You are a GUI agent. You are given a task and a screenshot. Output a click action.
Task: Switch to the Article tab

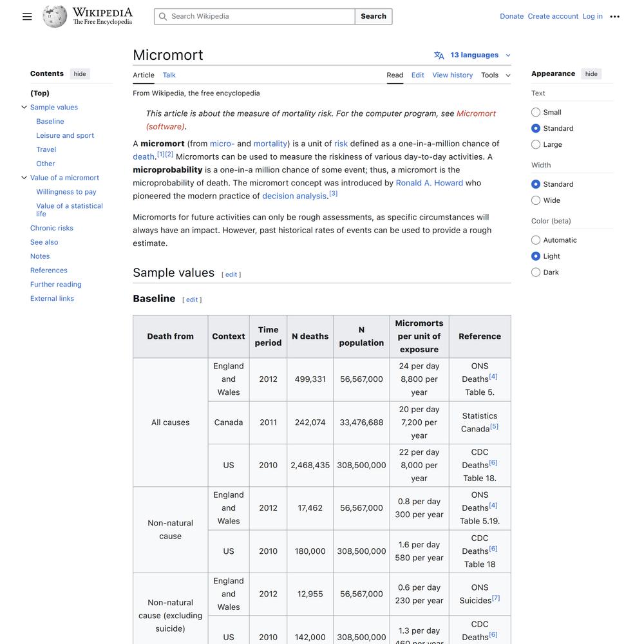click(x=144, y=75)
